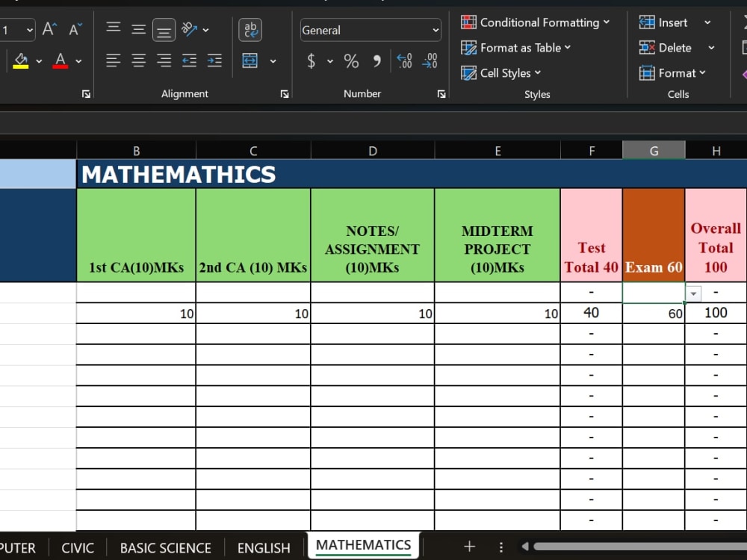Apply comma style
Screen dimensions: 747x560
click(376, 61)
